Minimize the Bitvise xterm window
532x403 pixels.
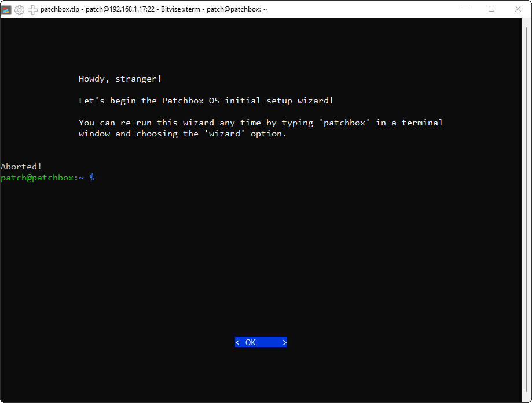tap(465, 9)
